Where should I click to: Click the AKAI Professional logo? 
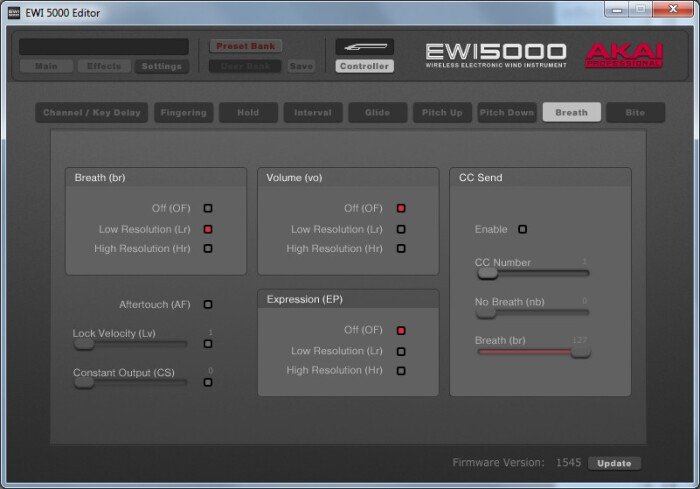(x=624, y=55)
